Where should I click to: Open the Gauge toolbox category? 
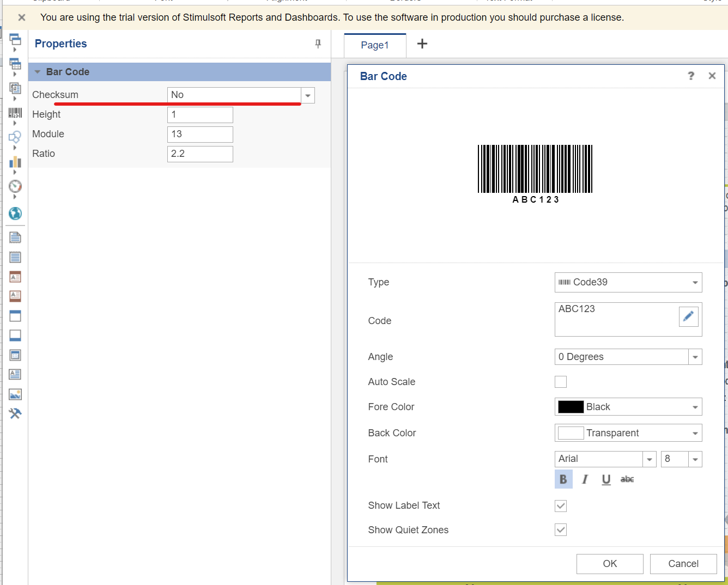[x=15, y=186]
